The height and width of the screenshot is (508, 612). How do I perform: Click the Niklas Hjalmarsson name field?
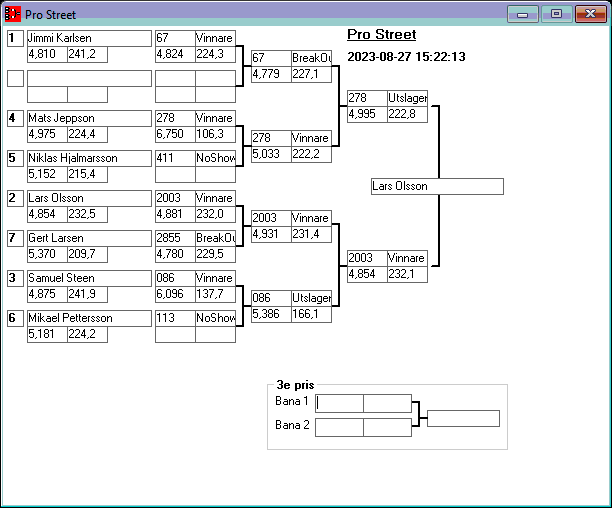click(88, 158)
